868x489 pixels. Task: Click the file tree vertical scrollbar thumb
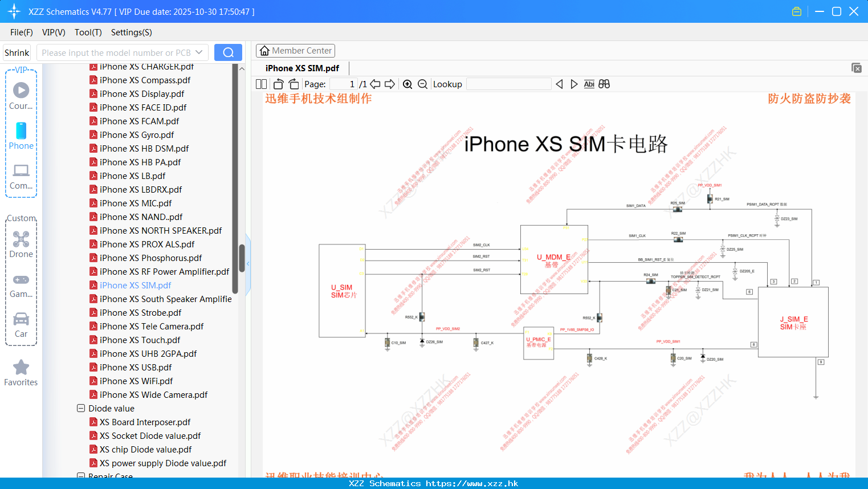pyautogui.click(x=242, y=258)
